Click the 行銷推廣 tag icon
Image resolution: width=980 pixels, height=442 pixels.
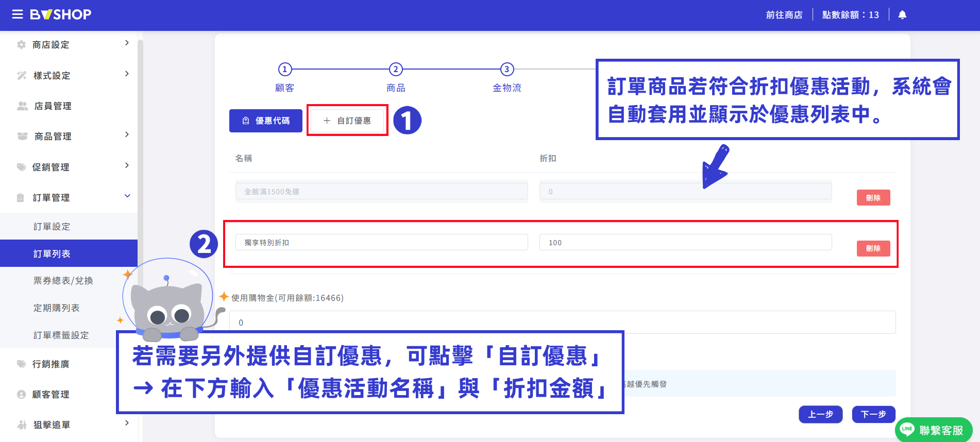21,364
